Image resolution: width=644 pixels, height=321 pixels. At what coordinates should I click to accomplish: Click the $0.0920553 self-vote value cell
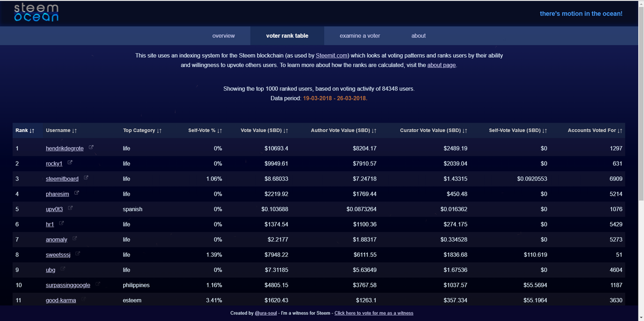[532, 179]
